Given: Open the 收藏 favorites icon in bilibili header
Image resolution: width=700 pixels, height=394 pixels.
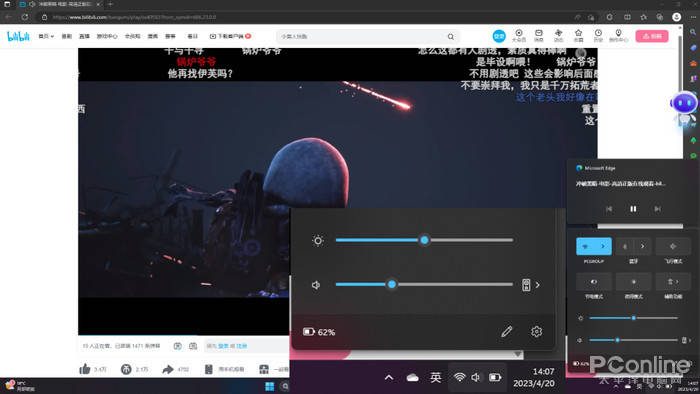Looking at the screenshot, I should pos(578,36).
